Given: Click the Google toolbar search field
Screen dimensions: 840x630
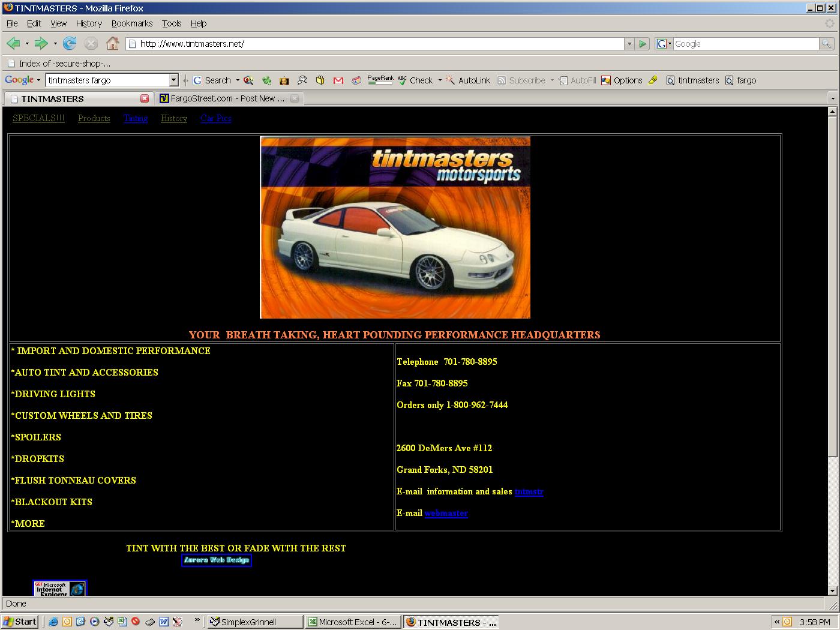Looking at the screenshot, I should point(108,80).
